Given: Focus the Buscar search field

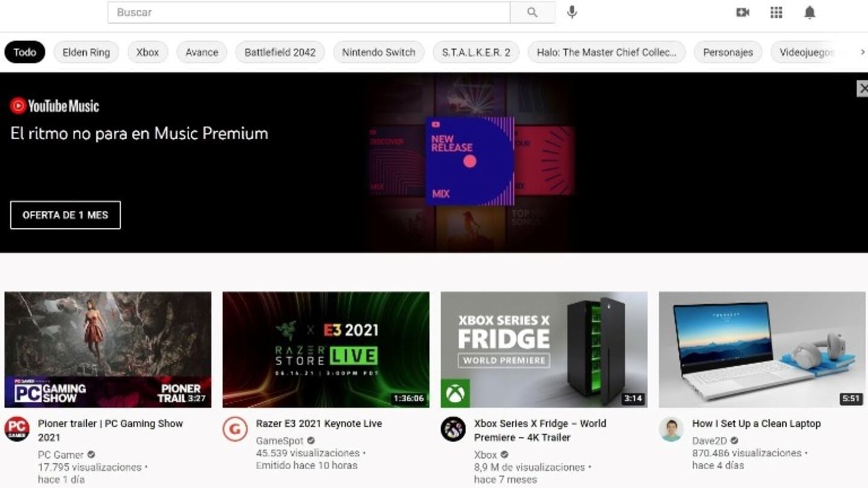Looking at the screenshot, I should 309,12.
